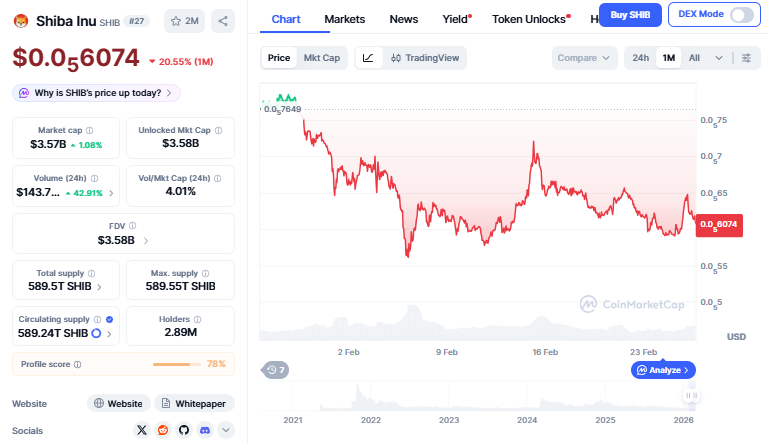Open the Whitepaper link
Image resolution: width=768 pixels, height=444 pixels.
(x=195, y=403)
